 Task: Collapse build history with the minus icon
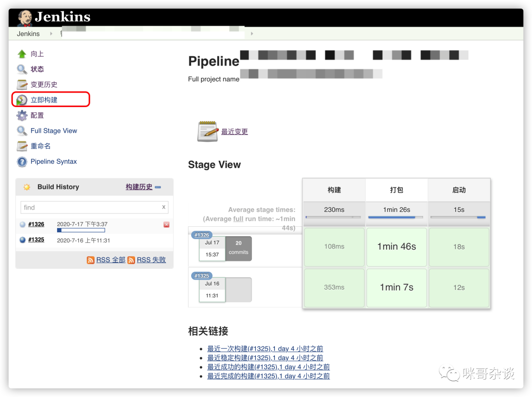[x=158, y=187]
